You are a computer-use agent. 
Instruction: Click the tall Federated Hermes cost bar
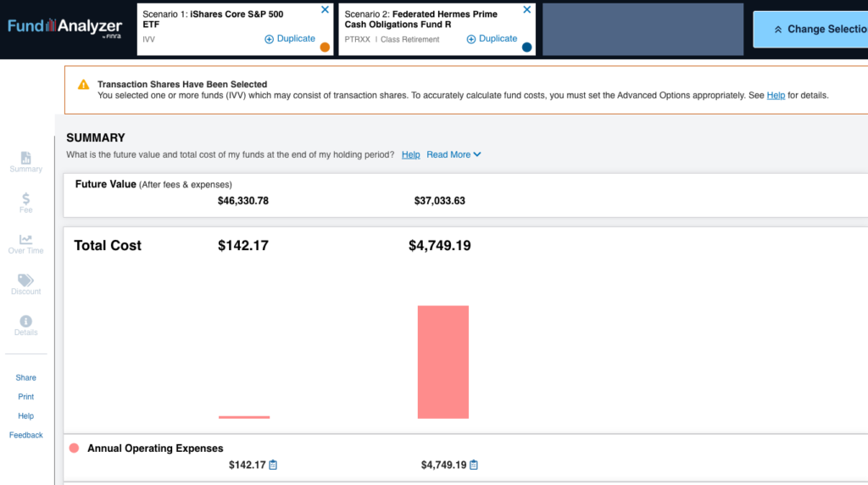click(442, 362)
